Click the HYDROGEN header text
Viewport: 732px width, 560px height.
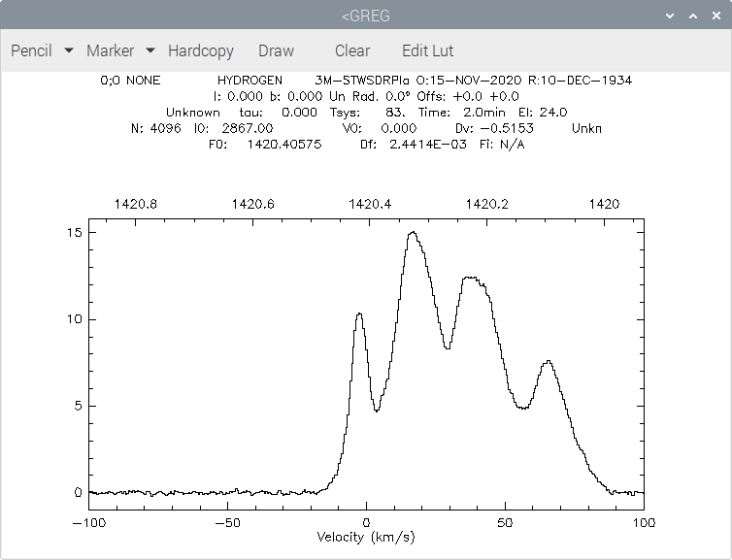250,81
